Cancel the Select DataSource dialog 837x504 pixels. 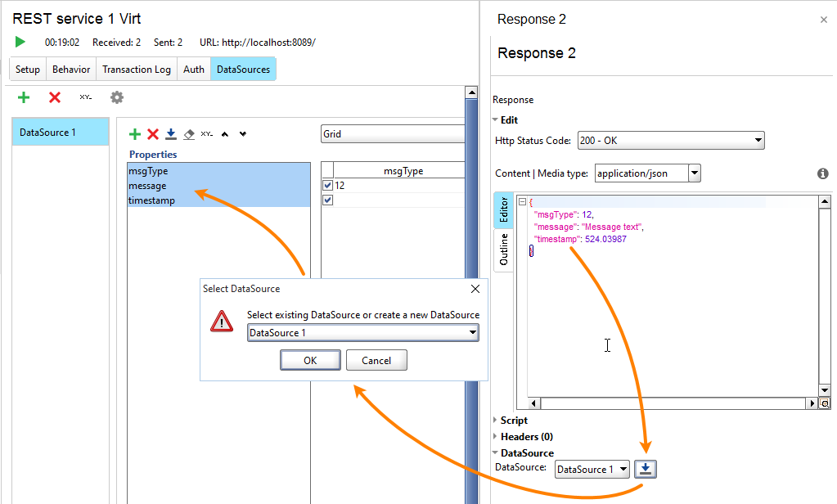point(376,360)
